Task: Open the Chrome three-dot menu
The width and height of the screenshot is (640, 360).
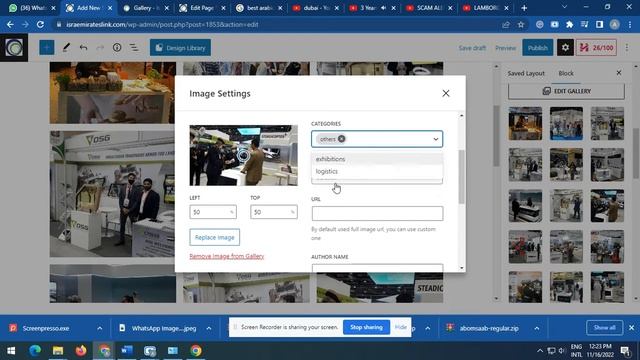Action: tap(630, 24)
